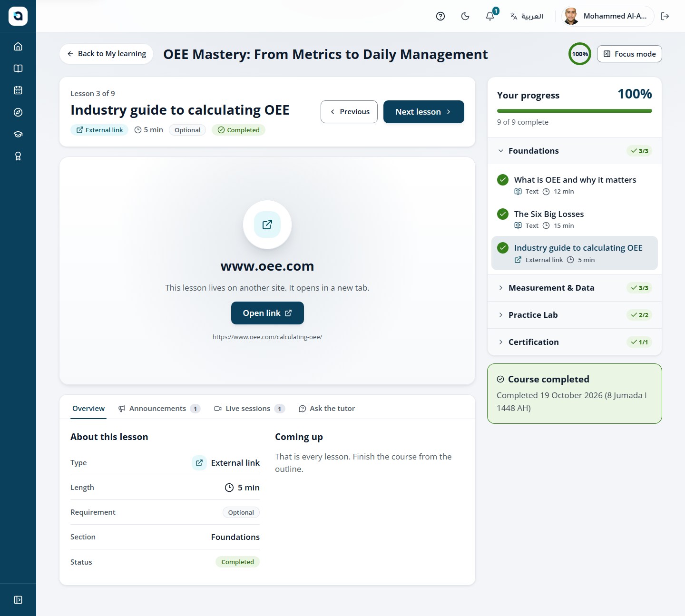Expand the Practice Lab section
This screenshot has height=616, width=685.
point(575,315)
